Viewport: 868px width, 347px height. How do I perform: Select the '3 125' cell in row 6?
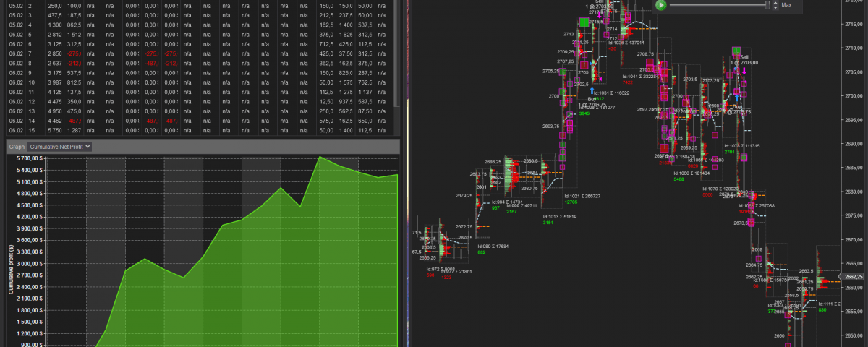(55, 43)
